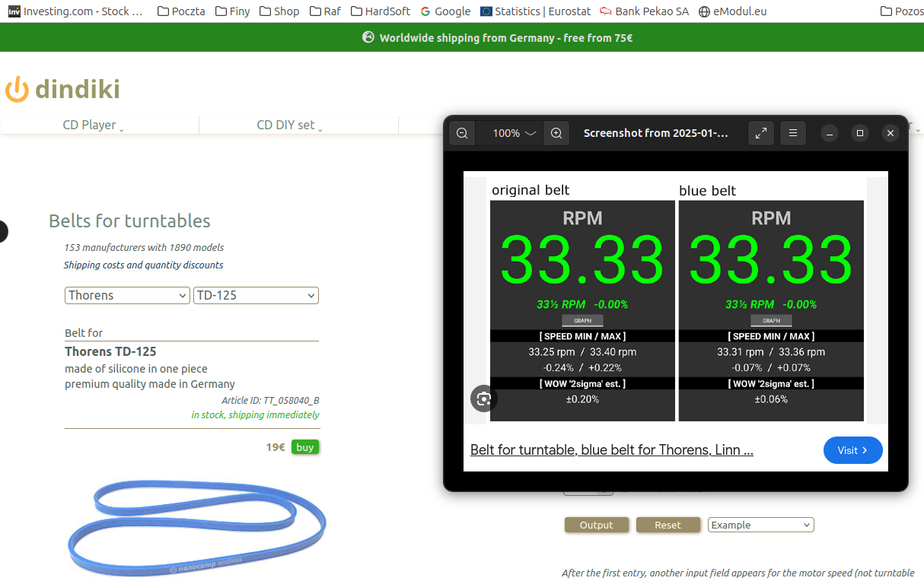Open the image viewer hamburger menu
This screenshot has height=581, width=924.
792,133
